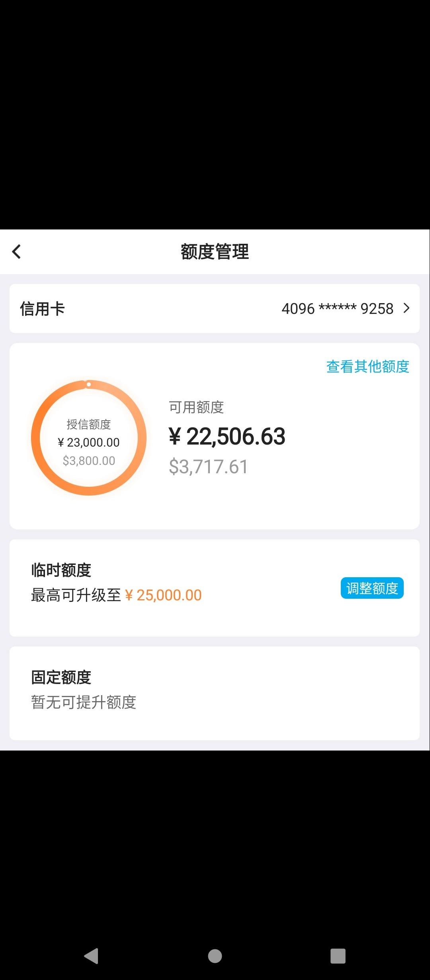Tap the 固定额度 section title
Image resolution: width=430 pixels, height=980 pixels.
[x=61, y=677]
